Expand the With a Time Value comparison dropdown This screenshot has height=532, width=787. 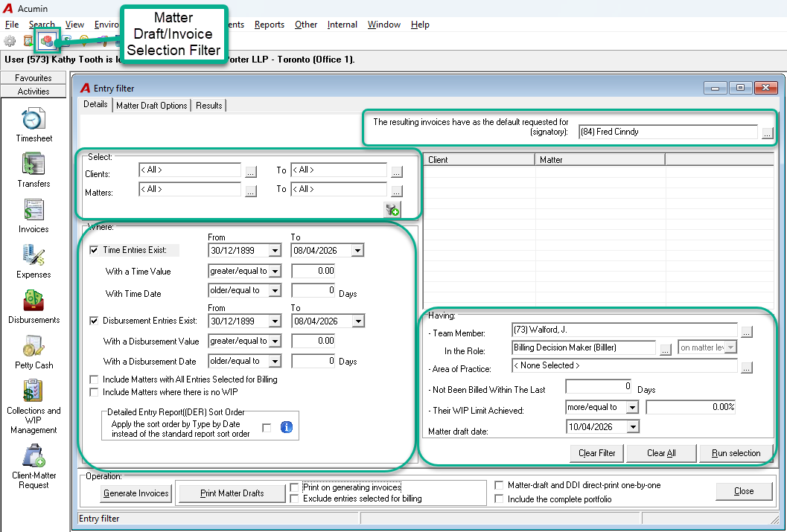coord(275,272)
